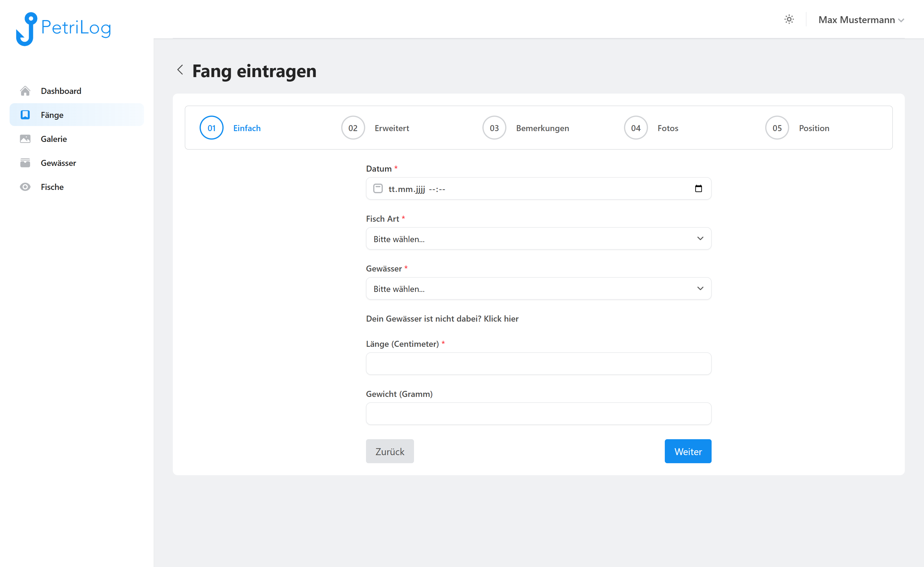Switch to the Bemerkungen step

pos(543,128)
